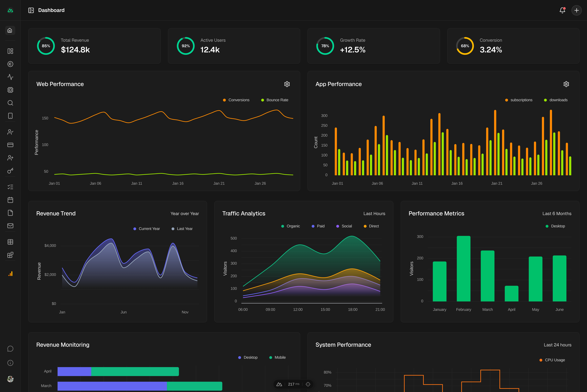Click the yellow Conversion progress ring
Screen dimensions: 587x392
pyautogui.click(x=465, y=46)
